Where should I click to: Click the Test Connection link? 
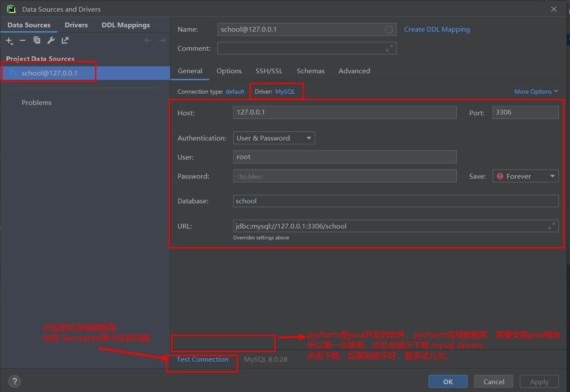pos(202,359)
